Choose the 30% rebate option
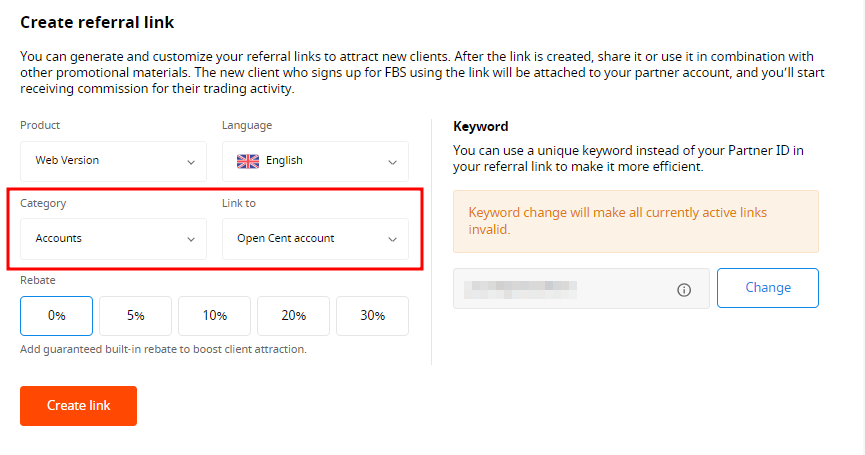 tap(372, 316)
